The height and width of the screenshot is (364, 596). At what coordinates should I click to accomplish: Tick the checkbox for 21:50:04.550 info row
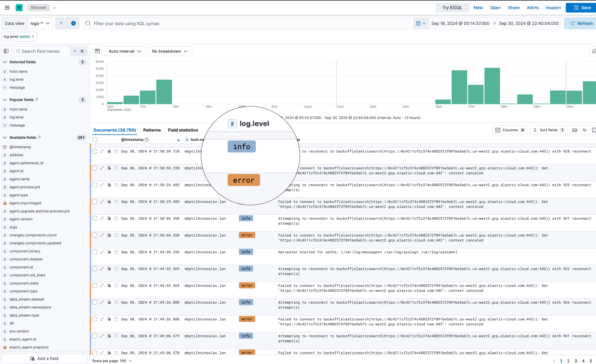coord(95,219)
